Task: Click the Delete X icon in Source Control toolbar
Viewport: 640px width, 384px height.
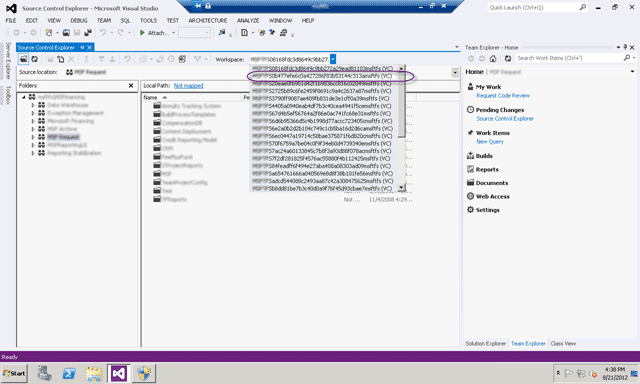Action: 71,60
